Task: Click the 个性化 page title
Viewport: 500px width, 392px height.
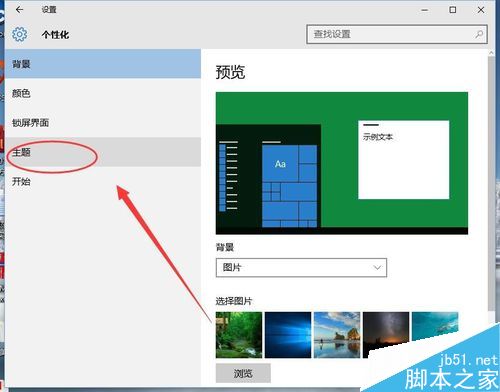Action: click(x=55, y=35)
